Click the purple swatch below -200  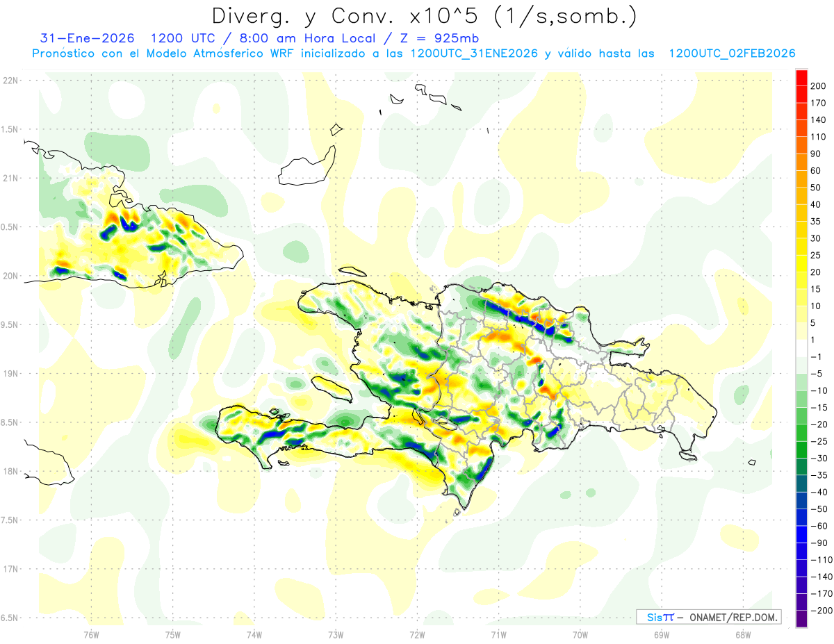coord(801,619)
